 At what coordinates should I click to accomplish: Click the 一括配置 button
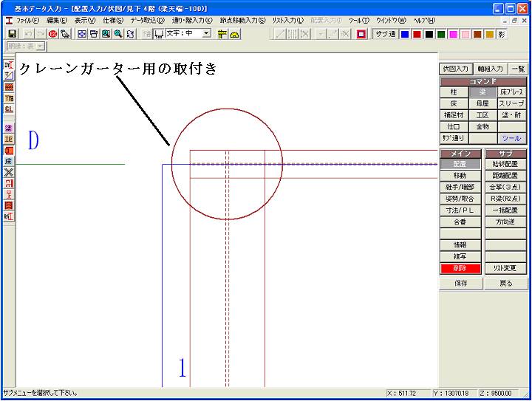[x=505, y=210]
